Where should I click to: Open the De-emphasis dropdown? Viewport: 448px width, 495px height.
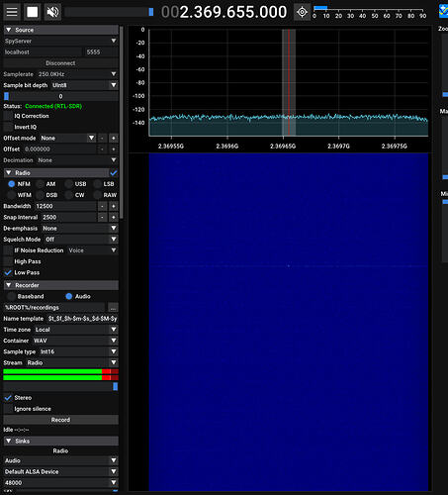[x=79, y=229]
